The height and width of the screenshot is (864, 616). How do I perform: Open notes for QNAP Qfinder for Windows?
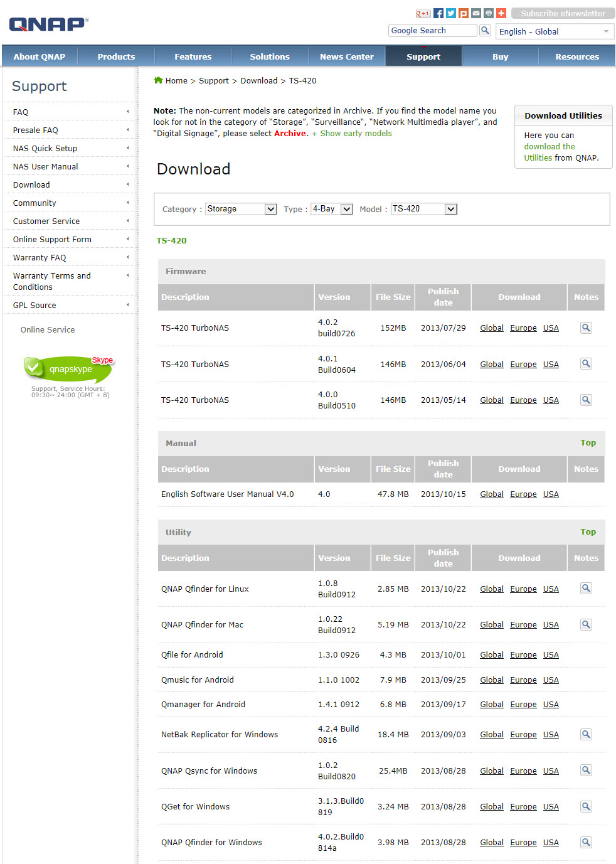click(x=586, y=842)
